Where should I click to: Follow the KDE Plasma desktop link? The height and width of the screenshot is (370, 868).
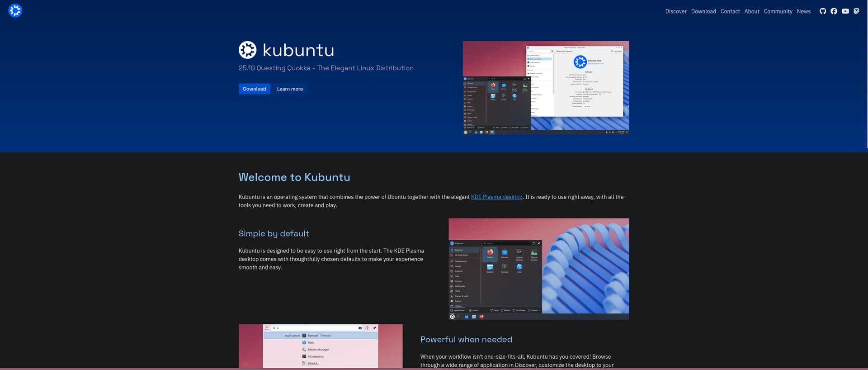click(x=496, y=197)
